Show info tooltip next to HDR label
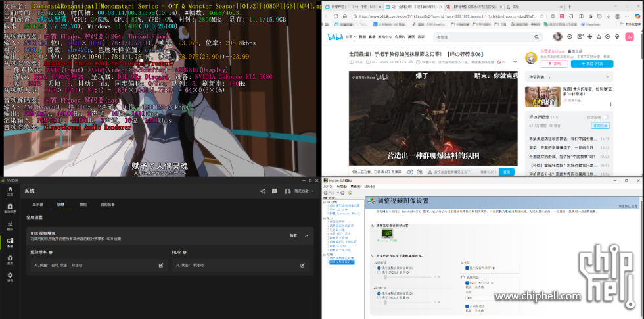 tap(185, 252)
